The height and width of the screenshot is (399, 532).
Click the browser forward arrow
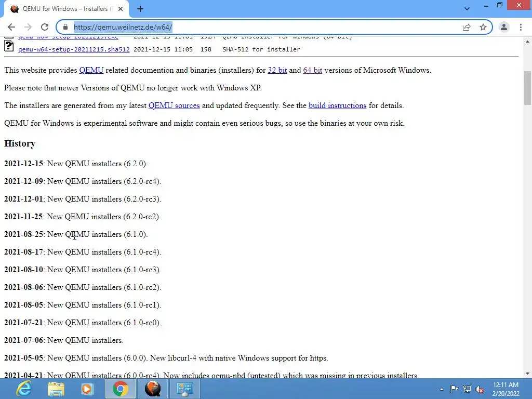pos(28,27)
